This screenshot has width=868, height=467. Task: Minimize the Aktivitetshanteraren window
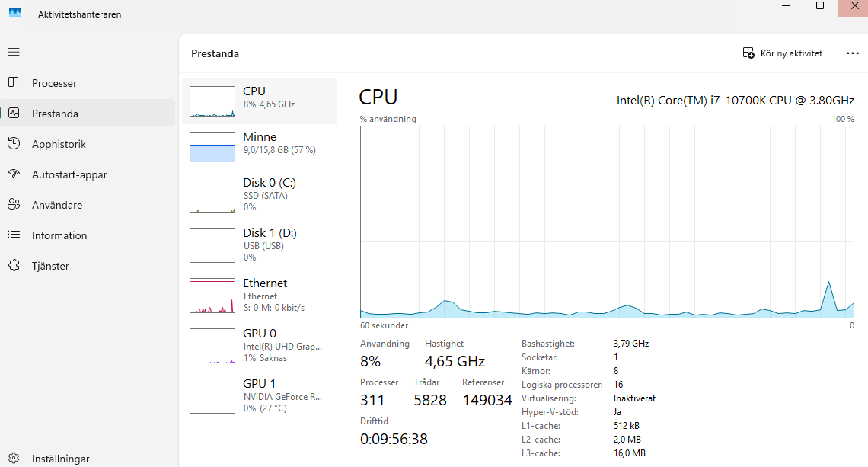point(785,6)
